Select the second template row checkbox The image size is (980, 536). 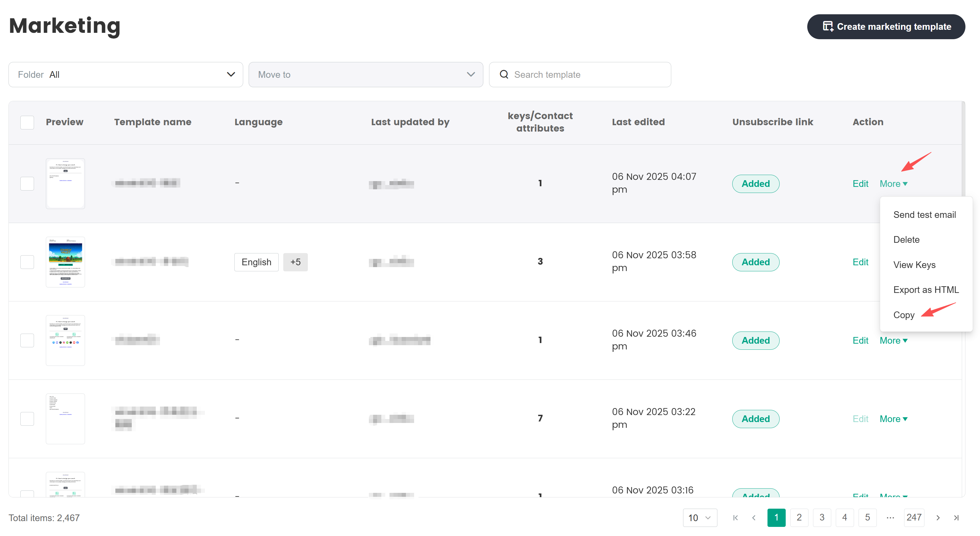pos(27,262)
